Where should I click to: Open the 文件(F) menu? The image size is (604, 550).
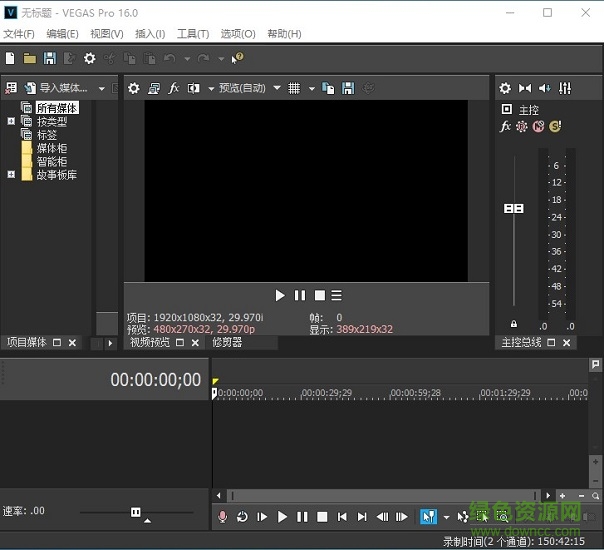coord(19,34)
